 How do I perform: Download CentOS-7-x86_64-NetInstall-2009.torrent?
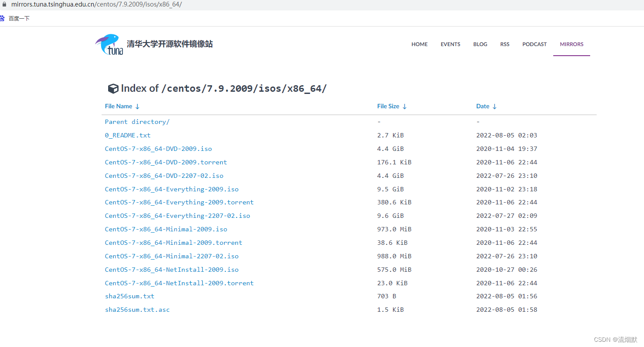[179, 283]
